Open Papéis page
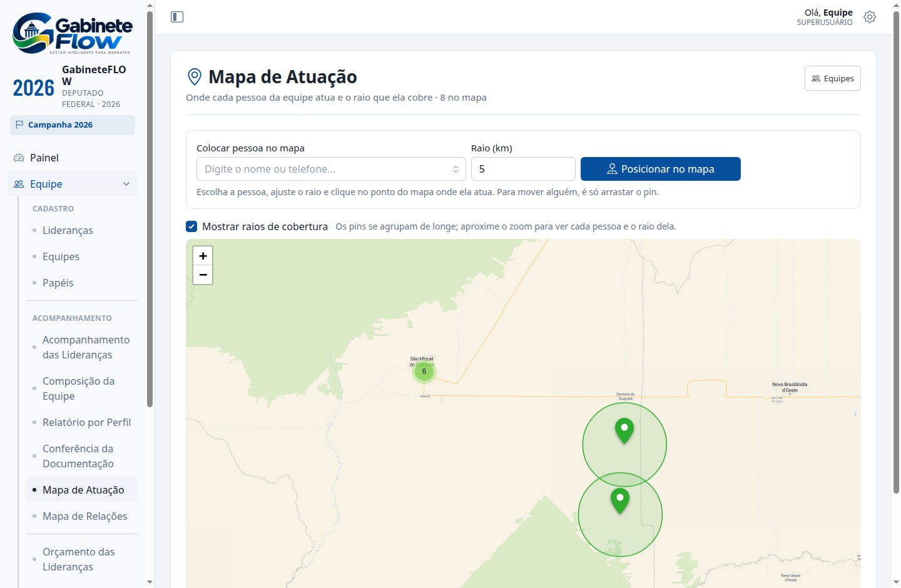The height and width of the screenshot is (588, 901). [58, 283]
